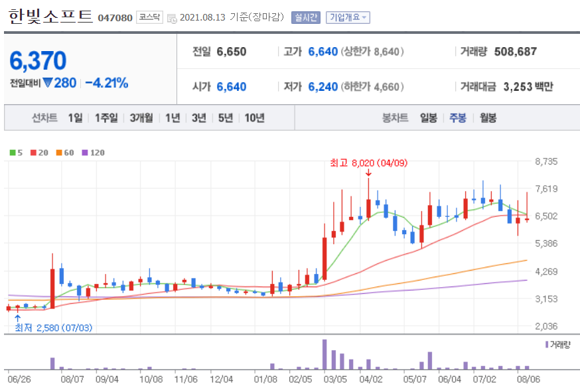Screen dimensions: 580x392
Task: Click the -4.21% change rate
Action: tap(107, 83)
